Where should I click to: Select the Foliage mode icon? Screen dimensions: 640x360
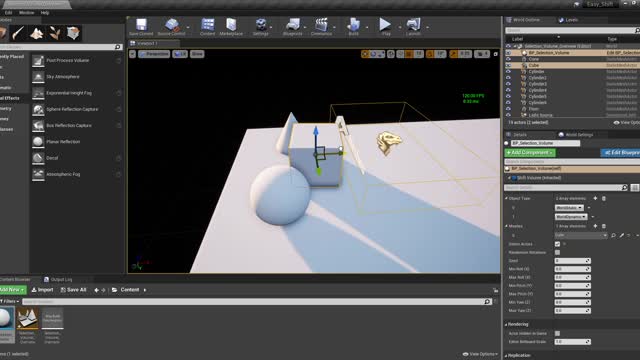[55, 33]
